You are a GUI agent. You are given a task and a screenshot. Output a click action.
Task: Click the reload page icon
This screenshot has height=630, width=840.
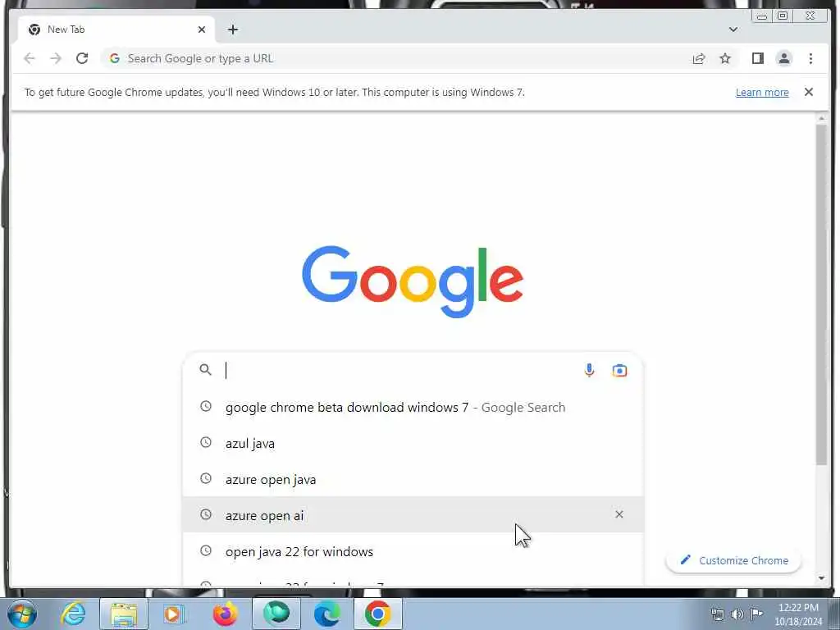pos(82,58)
